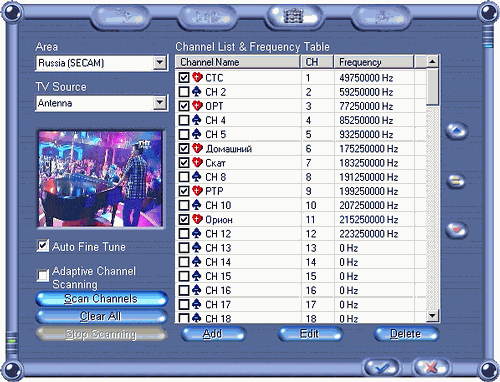Select the CH 18 row name
The width and height of the screenshot is (500, 382).
(x=218, y=319)
